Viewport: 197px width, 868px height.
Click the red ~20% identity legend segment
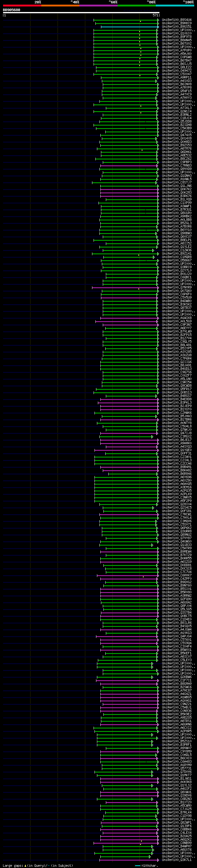(x=22, y=6)
